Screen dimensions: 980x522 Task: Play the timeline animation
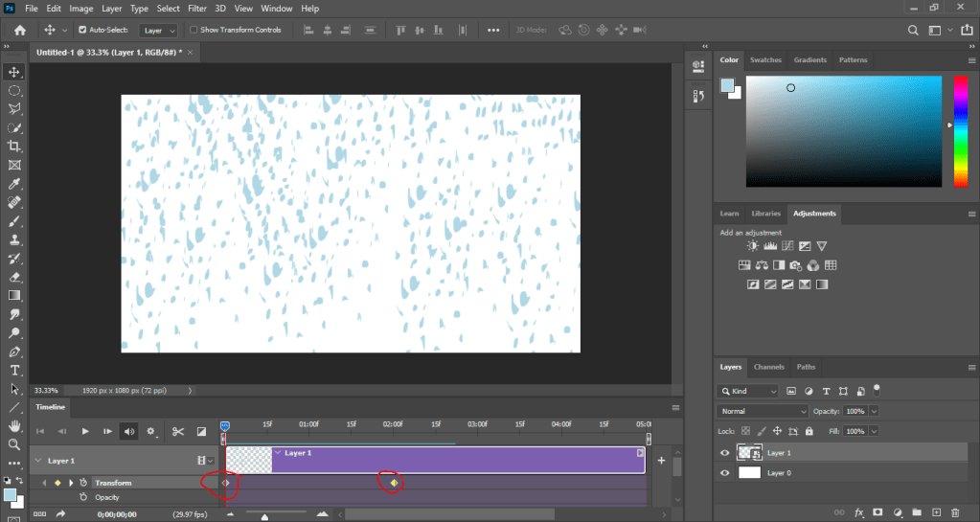click(85, 432)
